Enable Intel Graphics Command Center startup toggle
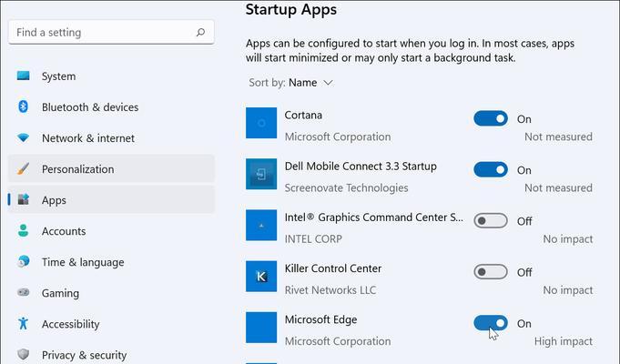Image resolution: width=620 pixels, height=364 pixels. coord(491,220)
